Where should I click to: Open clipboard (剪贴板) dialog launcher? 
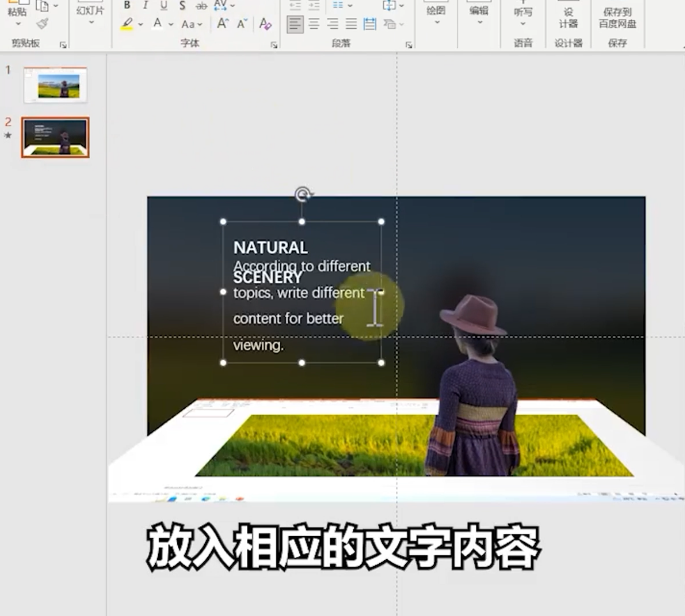pos(63,45)
